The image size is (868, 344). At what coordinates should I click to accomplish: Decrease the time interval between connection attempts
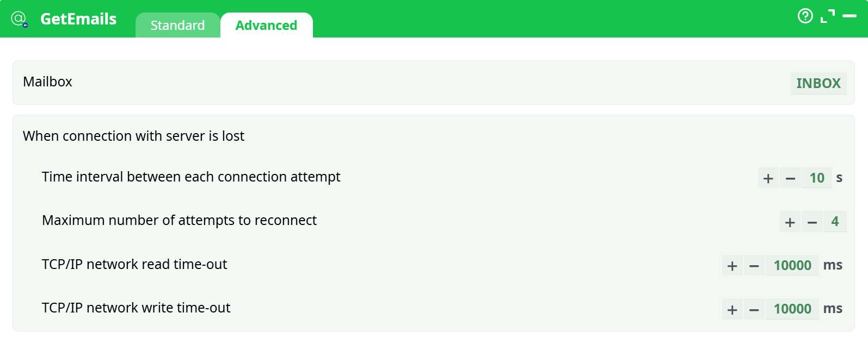click(x=790, y=177)
